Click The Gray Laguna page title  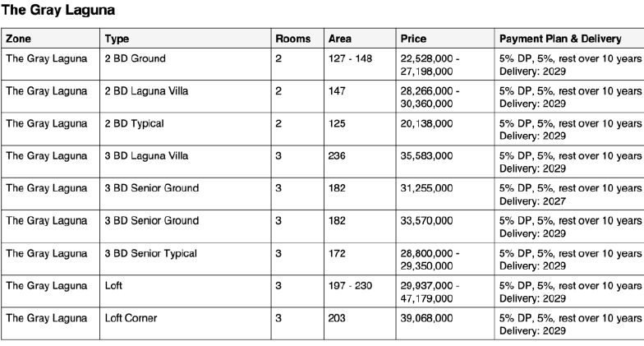(57, 10)
